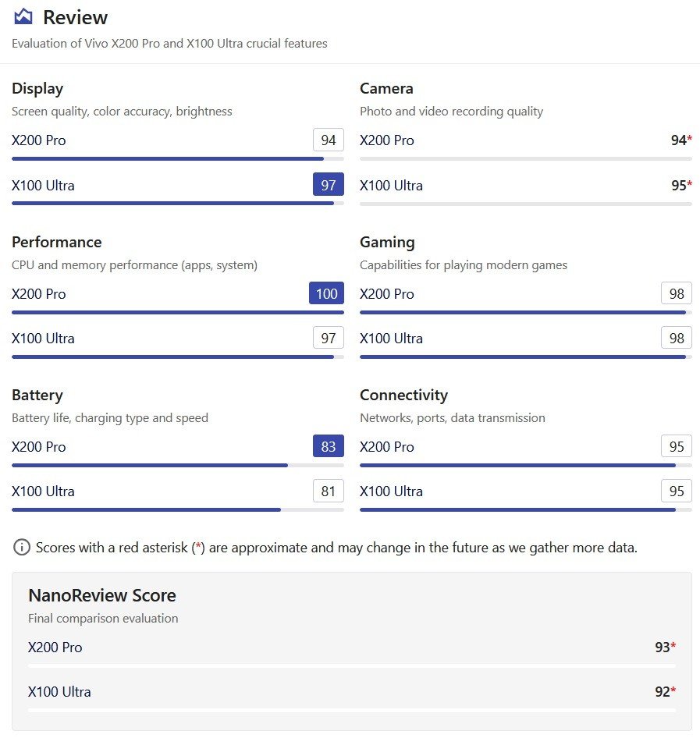Viewport: 700px width, 738px height.
Task: Click the NanoReview Score heading
Action: [102, 595]
